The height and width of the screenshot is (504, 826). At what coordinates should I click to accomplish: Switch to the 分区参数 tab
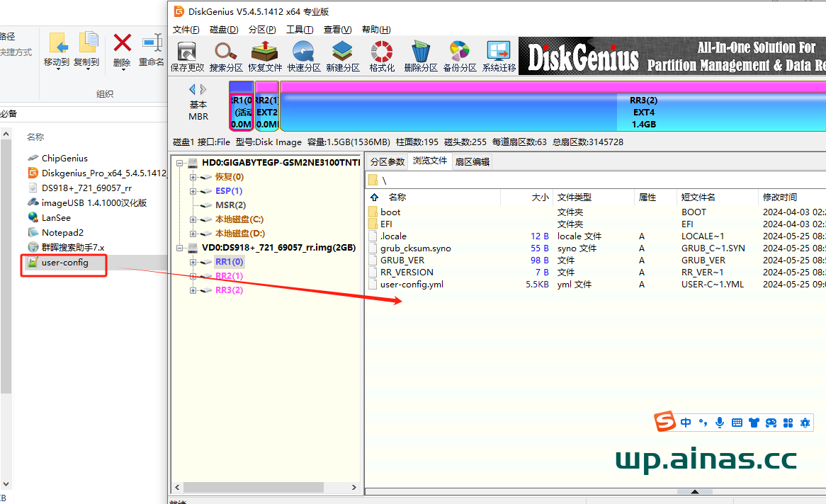[x=387, y=161]
